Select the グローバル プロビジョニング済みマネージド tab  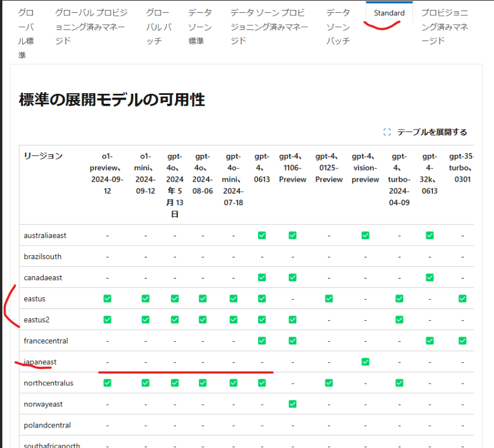91,27
